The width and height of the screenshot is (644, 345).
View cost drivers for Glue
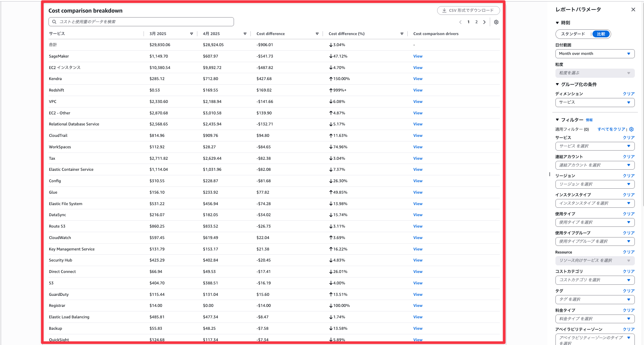tap(418, 193)
